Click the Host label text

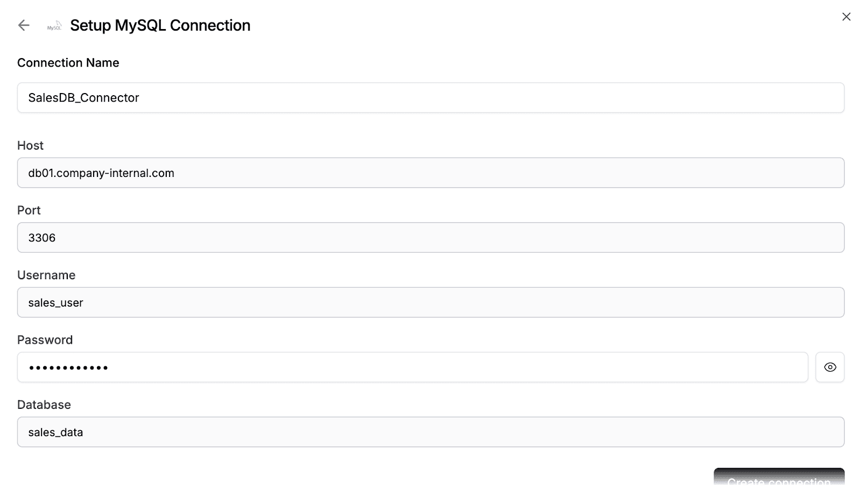pos(30,146)
